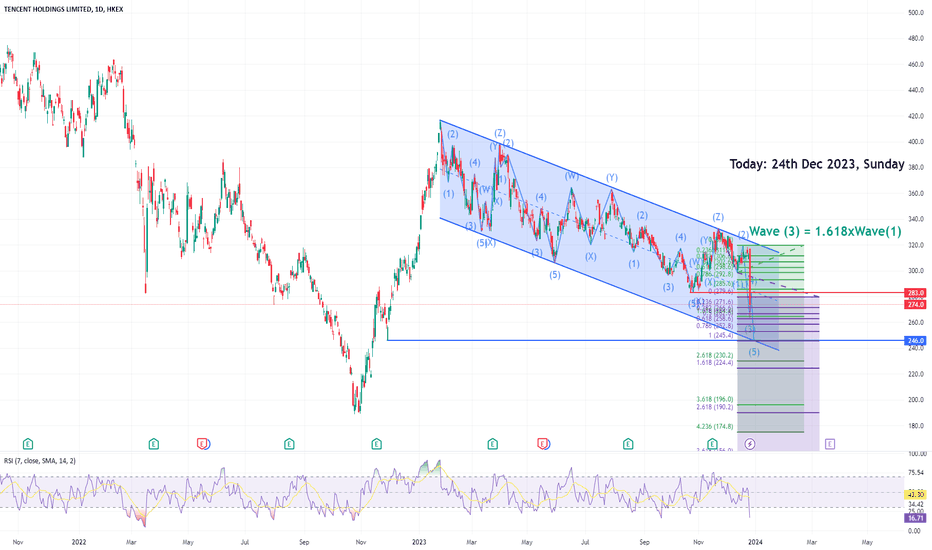The width and height of the screenshot is (932, 550).
Task: Click the 200.0 label on the price axis
Action: pos(916,400)
